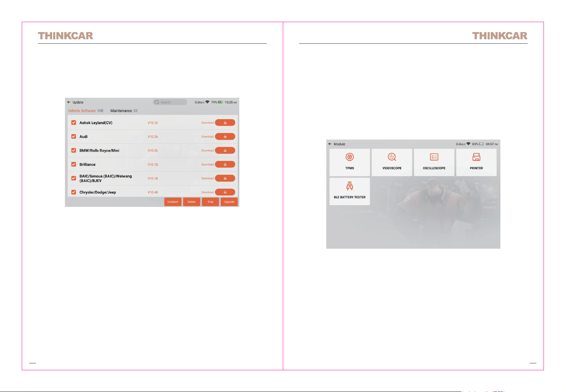
Task: Go back from the Update screen
Action: tap(69, 102)
